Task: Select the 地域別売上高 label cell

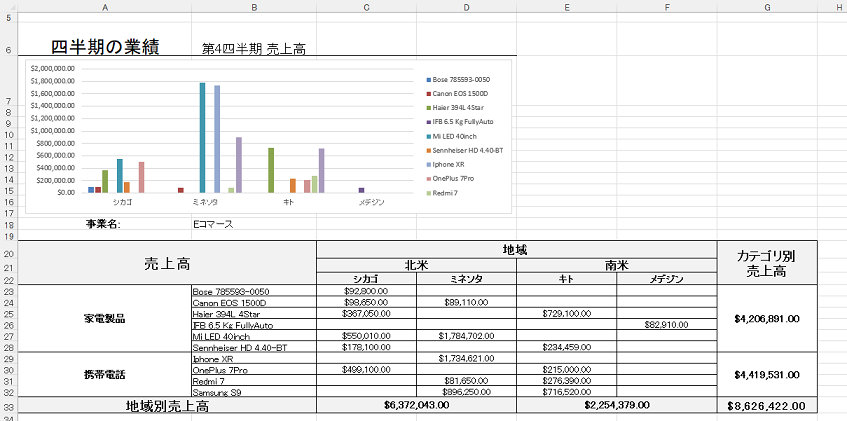Action: (167, 406)
